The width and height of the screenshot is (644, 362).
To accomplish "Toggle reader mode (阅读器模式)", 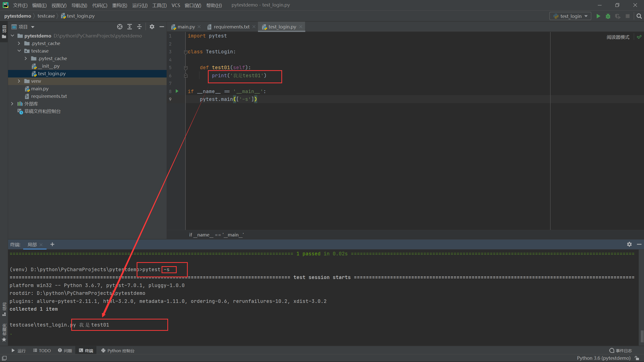I will click(618, 37).
